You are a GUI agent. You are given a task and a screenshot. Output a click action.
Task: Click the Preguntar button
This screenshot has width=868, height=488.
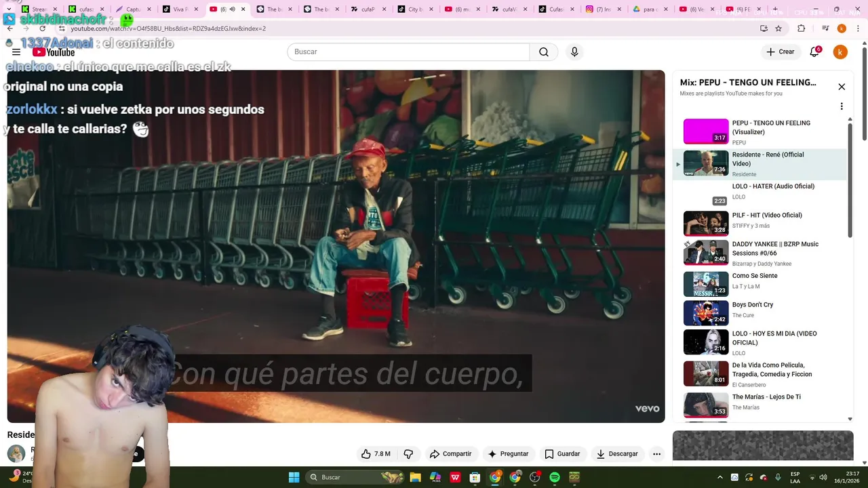tap(508, 454)
